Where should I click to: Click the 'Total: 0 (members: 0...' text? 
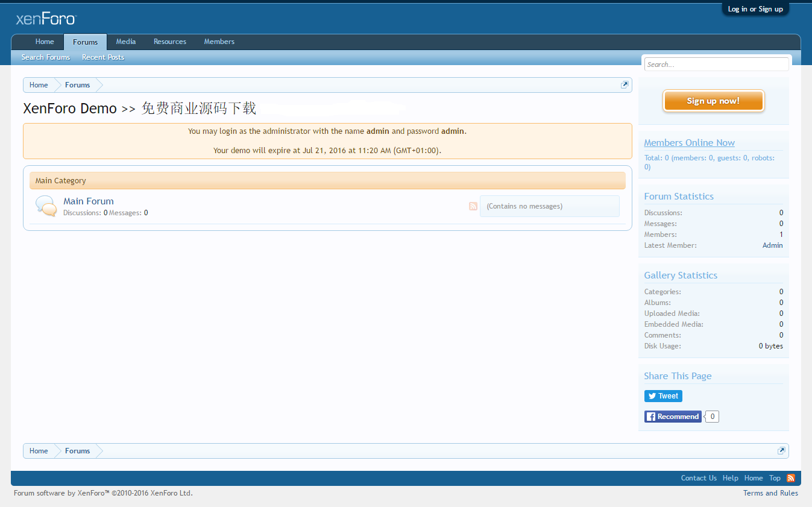click(x=710, y=162)
